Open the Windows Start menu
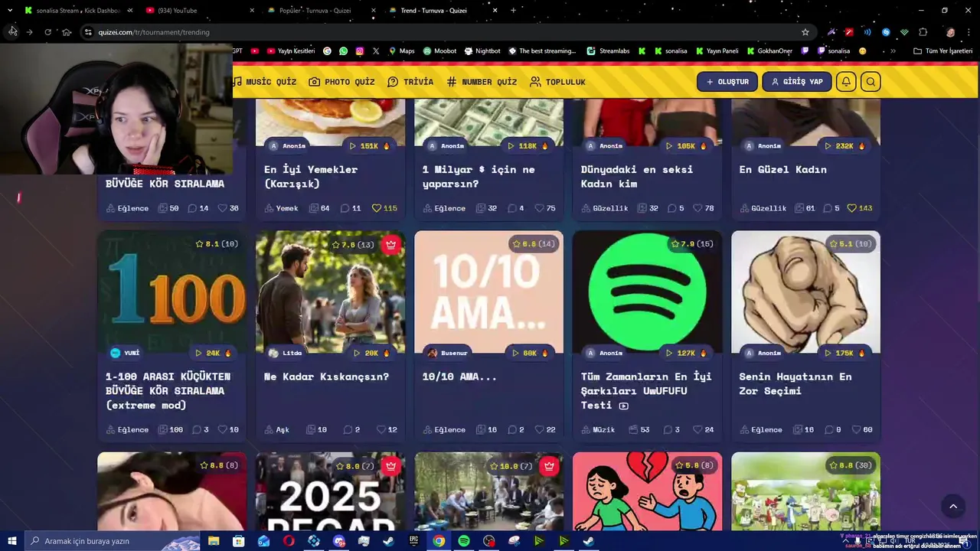This screenshot has height=551, width=980. coord(12,541)
